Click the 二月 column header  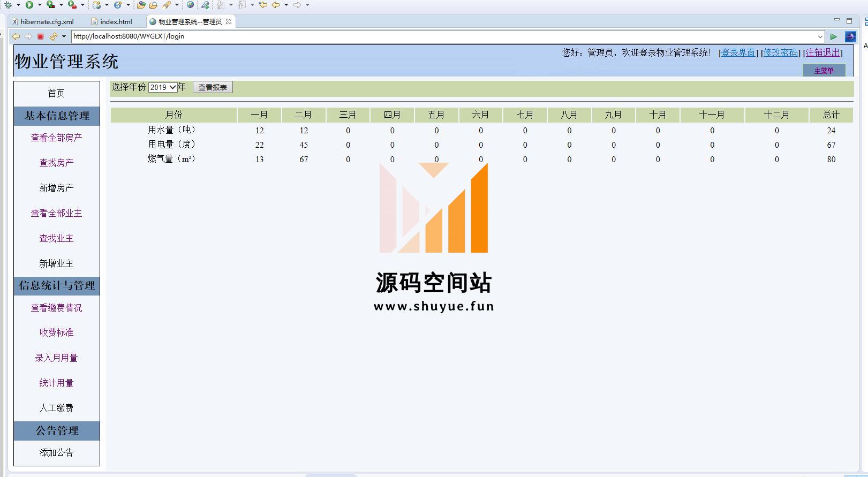[x=304, y=115]
